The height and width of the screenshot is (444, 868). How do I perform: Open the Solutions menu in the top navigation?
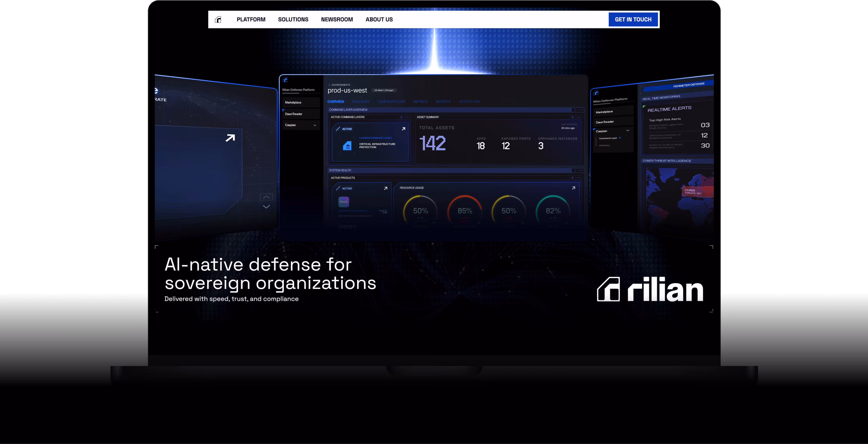pos(293,19)
